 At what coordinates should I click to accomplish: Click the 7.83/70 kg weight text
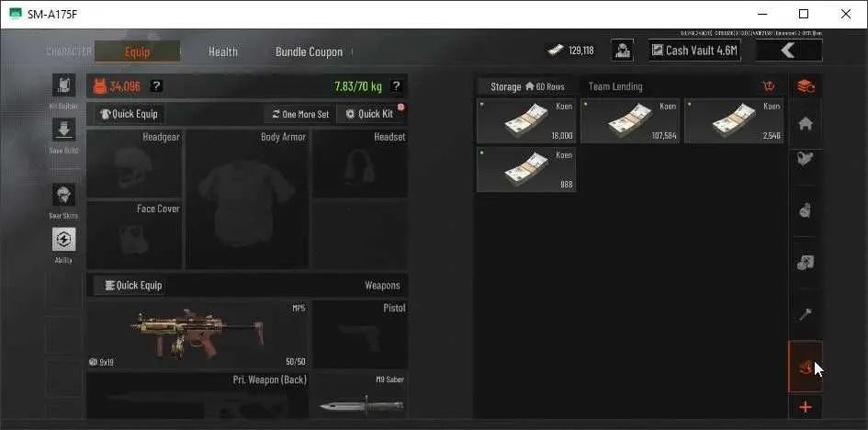(x=358, y=87)
